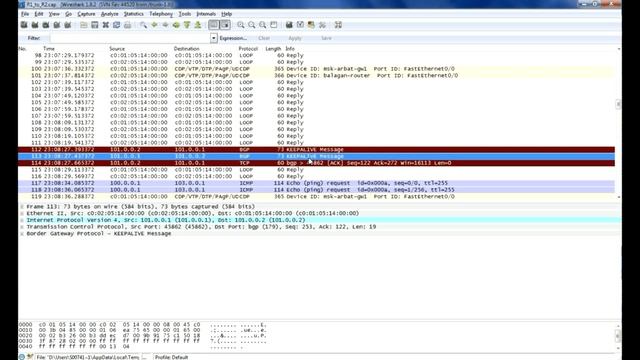The image size is (640, 360).
Task: Open a capture file toolbar icon
Action: (84, 25)
